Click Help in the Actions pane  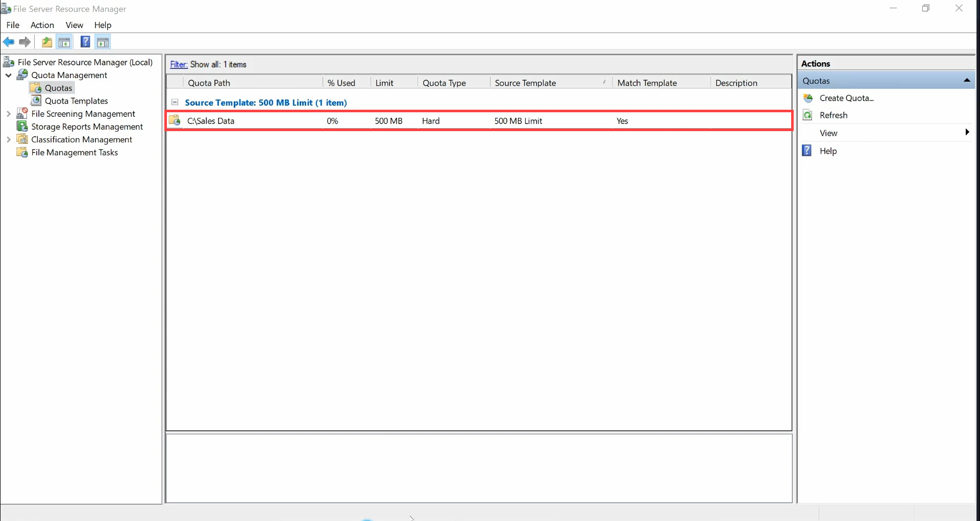[x=828, y=151]
